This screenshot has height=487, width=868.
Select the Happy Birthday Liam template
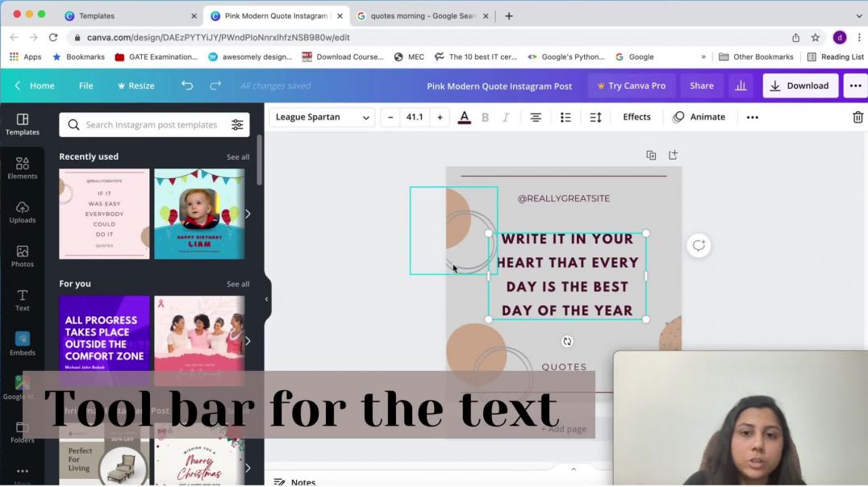(199, 214)
